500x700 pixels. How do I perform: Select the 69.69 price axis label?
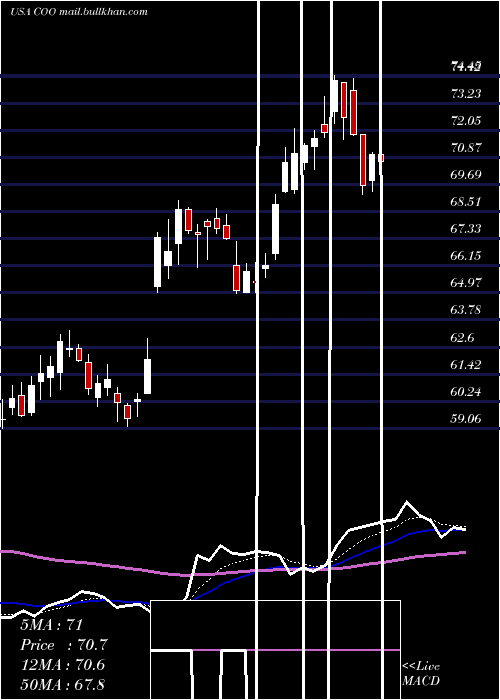(x=467, y=175)
